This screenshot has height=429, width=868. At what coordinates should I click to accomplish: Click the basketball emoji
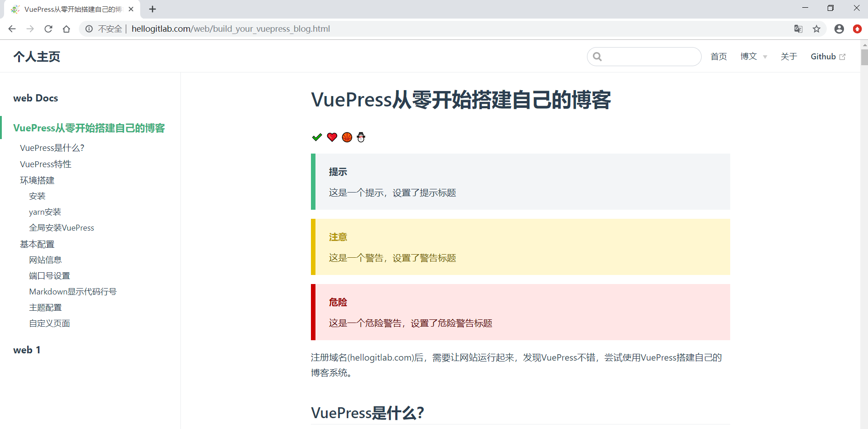pos(347,137)
